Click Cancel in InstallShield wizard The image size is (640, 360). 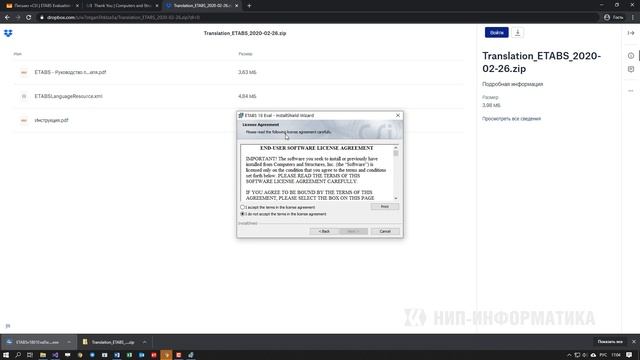(385, 231)
